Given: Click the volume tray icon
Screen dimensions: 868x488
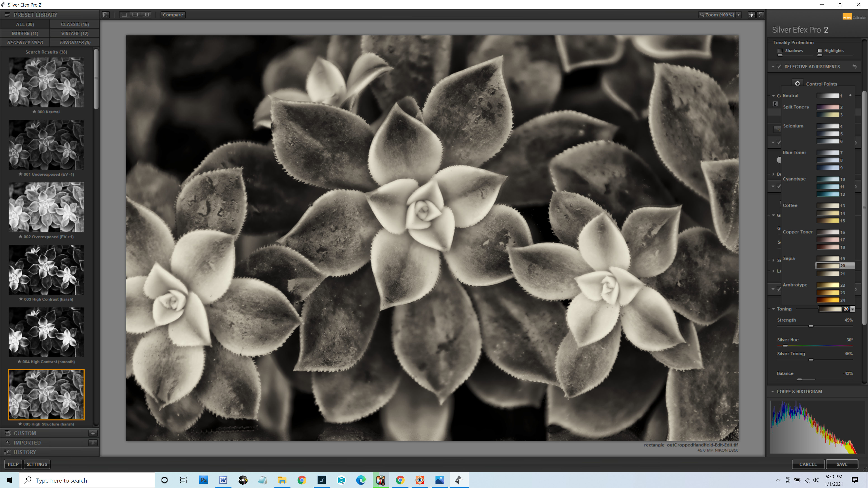Looking at the screenshot, I should click(816, 480).
